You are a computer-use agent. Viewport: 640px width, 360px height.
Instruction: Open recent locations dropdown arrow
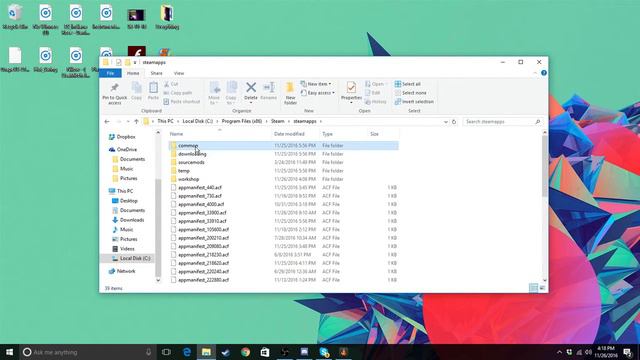128,122
